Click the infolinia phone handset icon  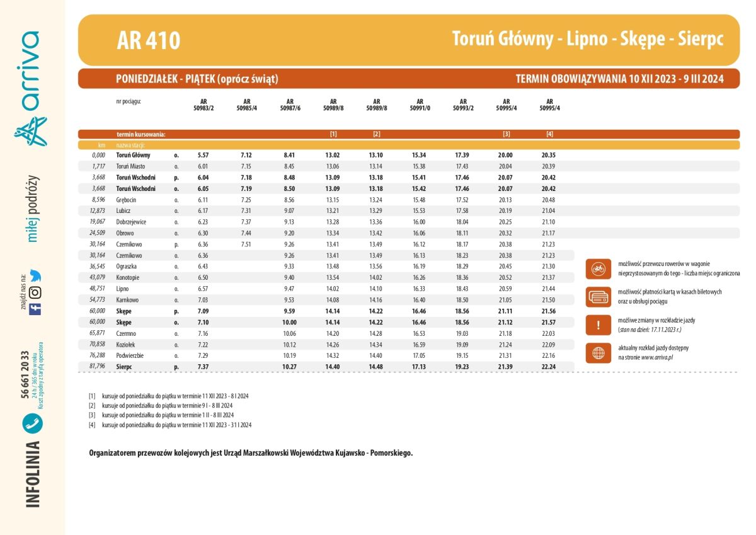(x=32, y=423)
